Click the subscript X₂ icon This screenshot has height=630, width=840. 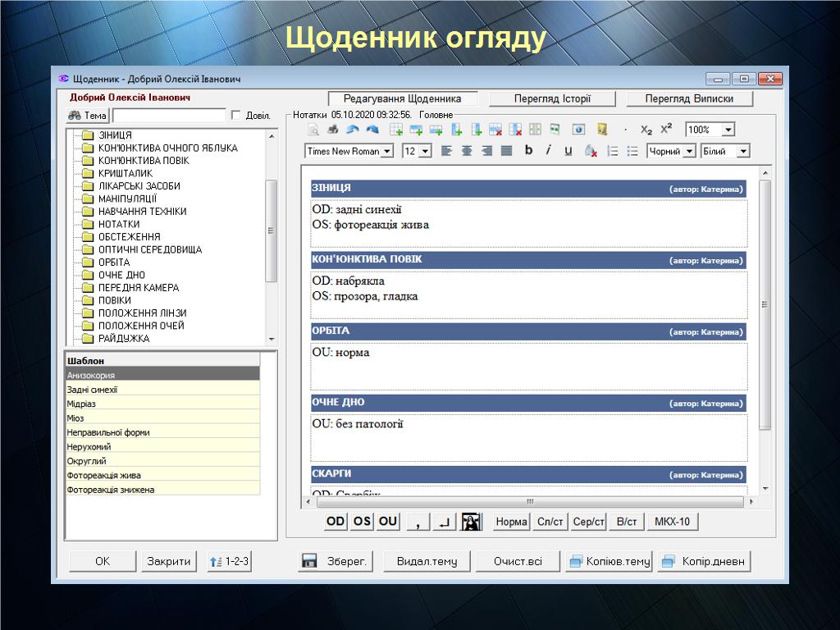[x=646, y=130]
